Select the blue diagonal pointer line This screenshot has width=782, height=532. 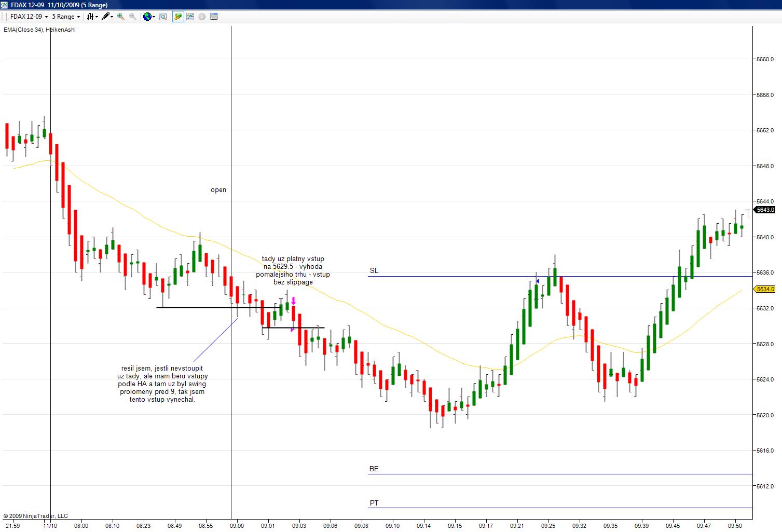point(215,339)
